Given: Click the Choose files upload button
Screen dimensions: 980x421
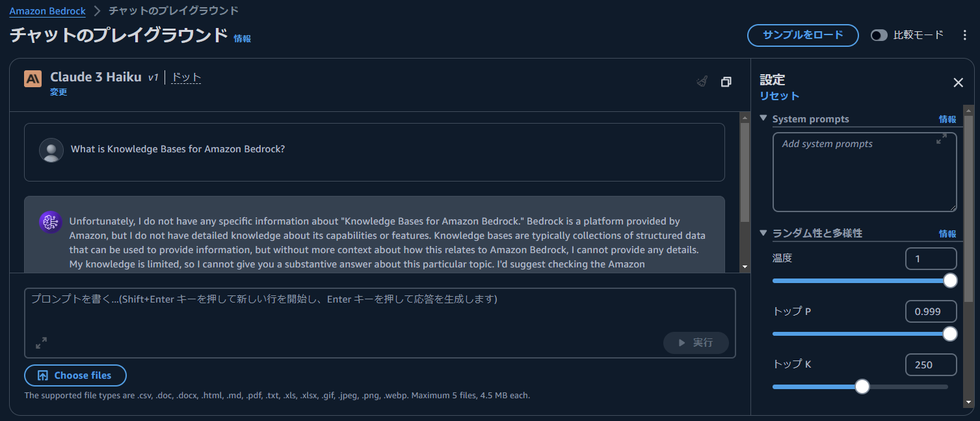Looking at the screenshot, I should [75, 375].
